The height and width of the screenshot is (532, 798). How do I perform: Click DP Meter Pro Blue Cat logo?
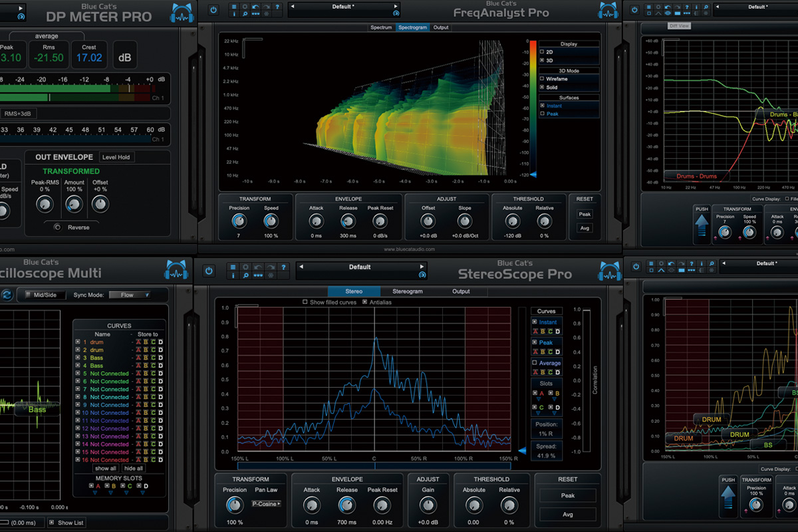(182, 13)
